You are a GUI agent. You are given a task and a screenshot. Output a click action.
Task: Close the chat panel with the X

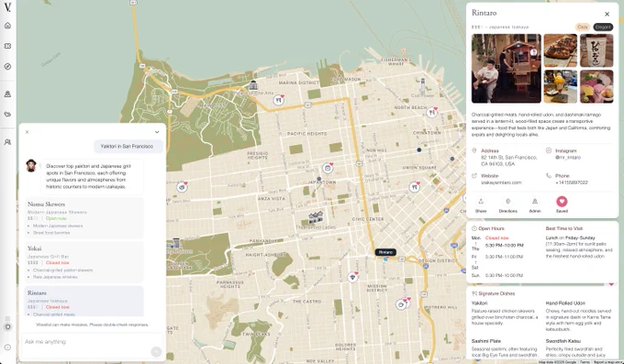point(27,132)
